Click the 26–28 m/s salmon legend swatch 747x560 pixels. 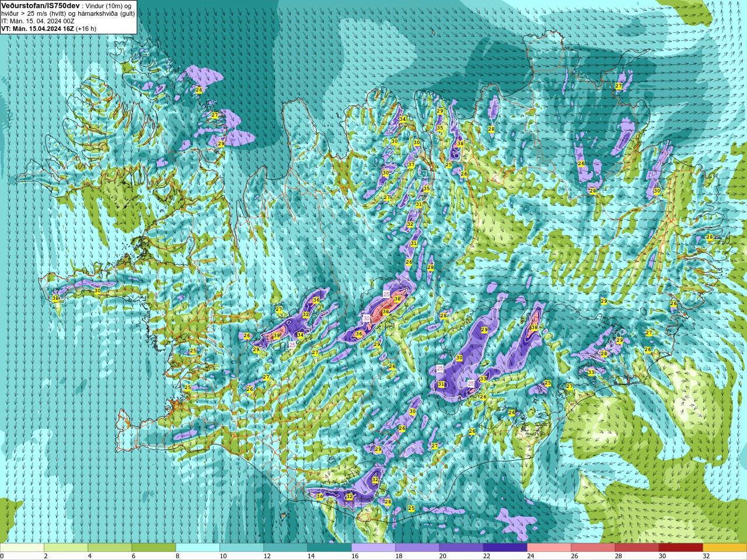pyautogui.click(x=593, y=548)
